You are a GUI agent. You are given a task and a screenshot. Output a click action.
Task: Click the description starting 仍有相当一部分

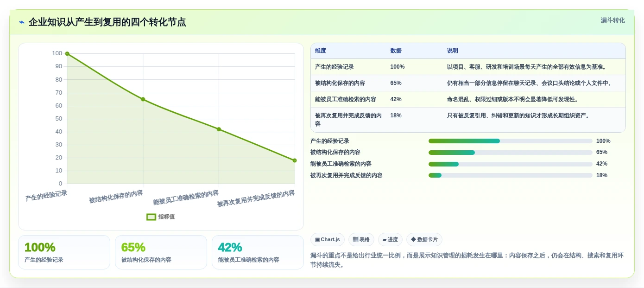pos(530,83)
